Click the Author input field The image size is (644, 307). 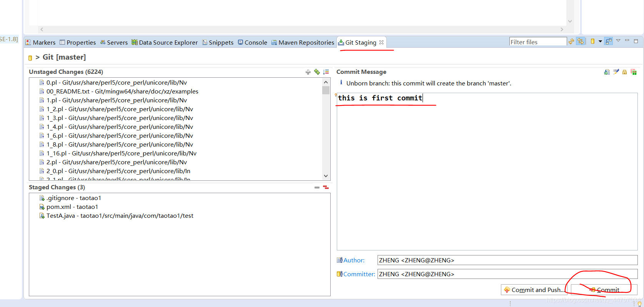(508, 260)
